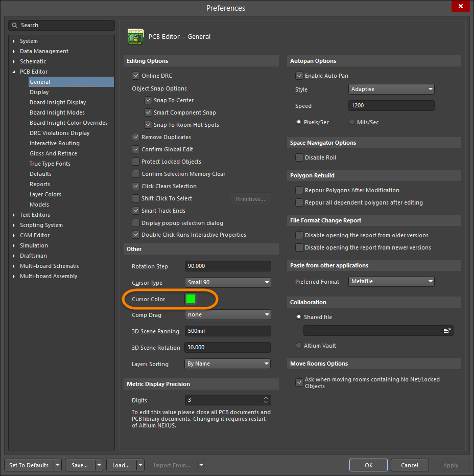
Task: Expand the System tree node
Action: pos(14,41)
